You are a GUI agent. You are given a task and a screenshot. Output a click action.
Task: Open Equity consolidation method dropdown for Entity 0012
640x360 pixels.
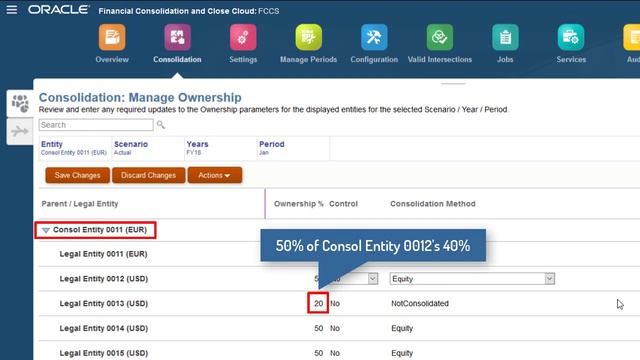point(472,279)
